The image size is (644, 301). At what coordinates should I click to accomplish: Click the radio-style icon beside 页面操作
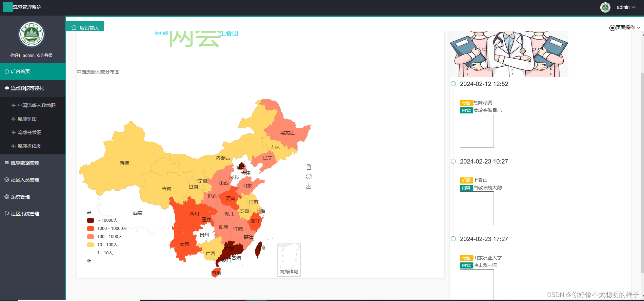pos(612,28)
